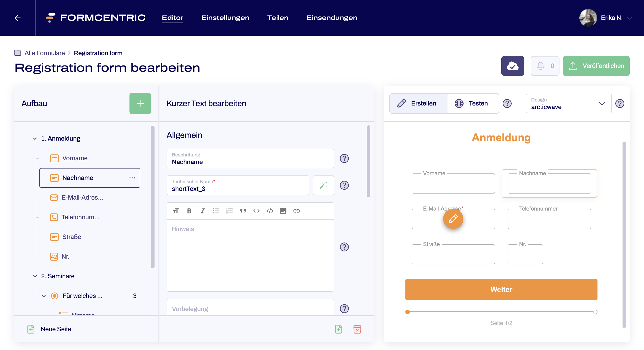The width and height of the screenshot is (644, 350).
Task: Open the Einsendungen tab
Action: coord(331,18)
